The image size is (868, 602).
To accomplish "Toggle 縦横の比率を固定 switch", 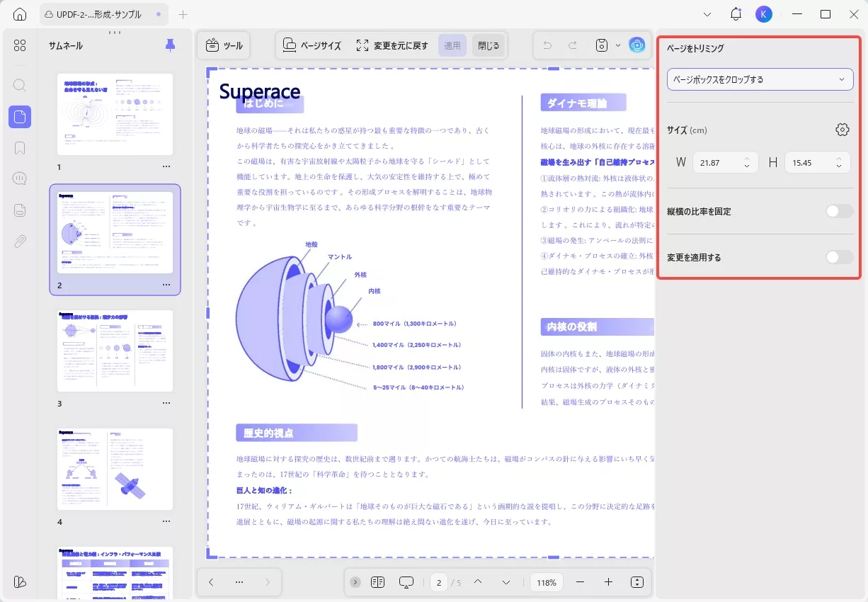I will tap(840, 211).
